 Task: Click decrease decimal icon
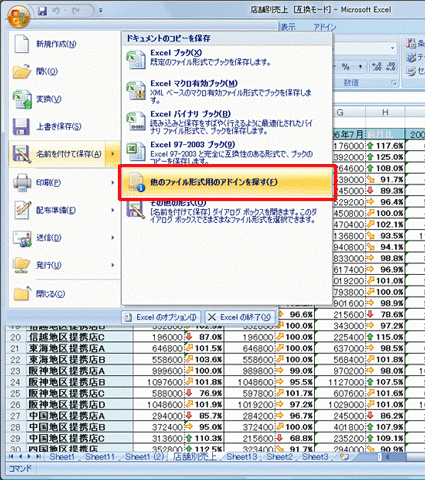click(x=390, y=67)
